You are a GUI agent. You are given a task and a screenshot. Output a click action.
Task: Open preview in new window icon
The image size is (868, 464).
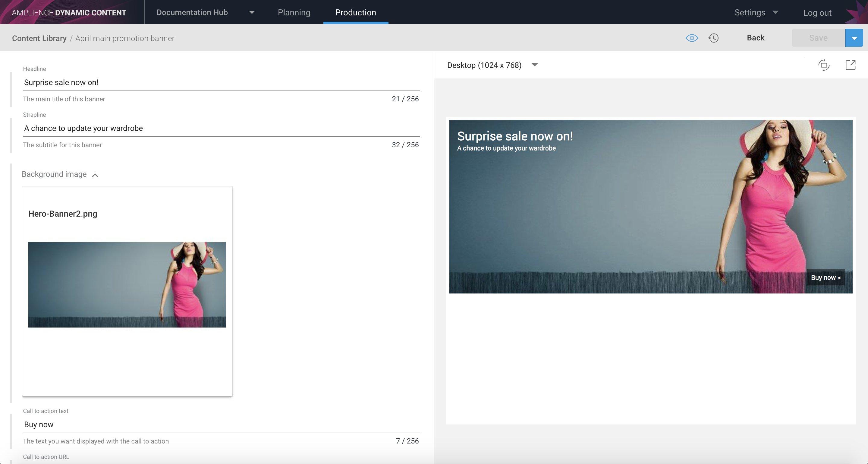(x=851, y=65)
